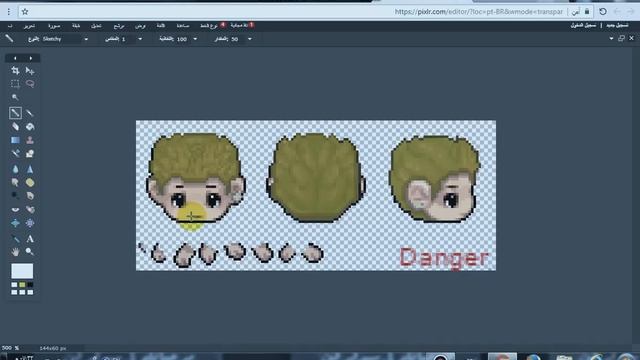Screen dimensions: 640x360
Task: Click the تسجيل الدخول login link
Action: pos(583,25)
